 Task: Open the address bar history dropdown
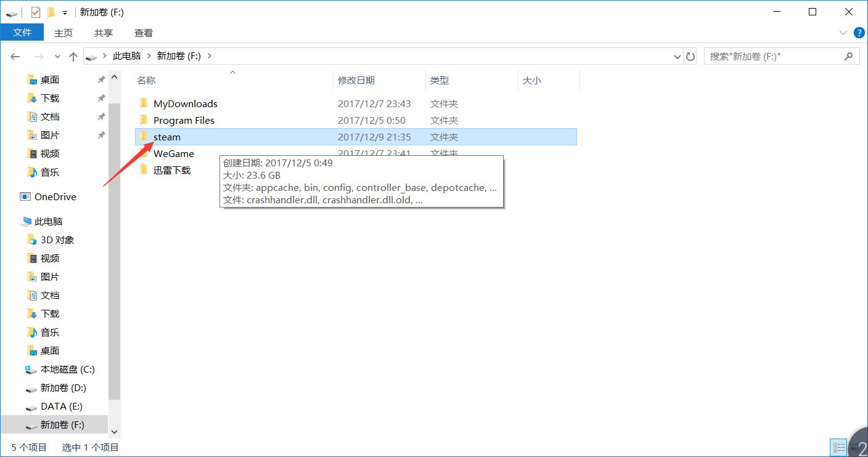pyautogui.click(x=678, y=56)
